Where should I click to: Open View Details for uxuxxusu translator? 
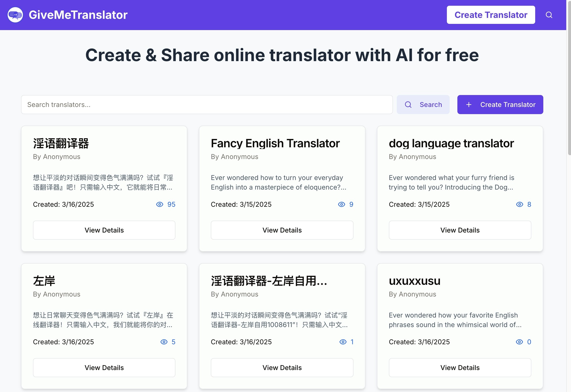click(x=460, y=368)
